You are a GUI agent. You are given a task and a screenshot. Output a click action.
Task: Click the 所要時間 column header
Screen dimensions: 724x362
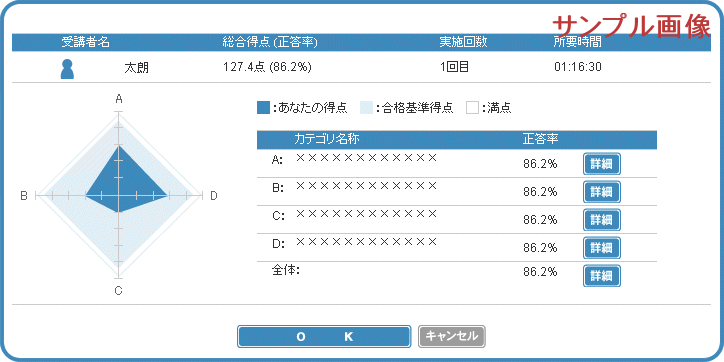[577, 42]
